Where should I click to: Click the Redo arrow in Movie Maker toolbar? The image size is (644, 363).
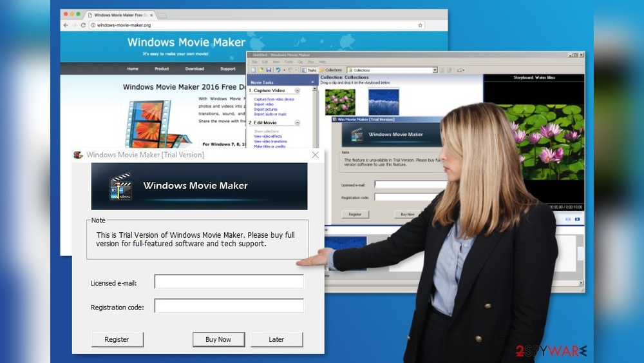coord(290,70)
